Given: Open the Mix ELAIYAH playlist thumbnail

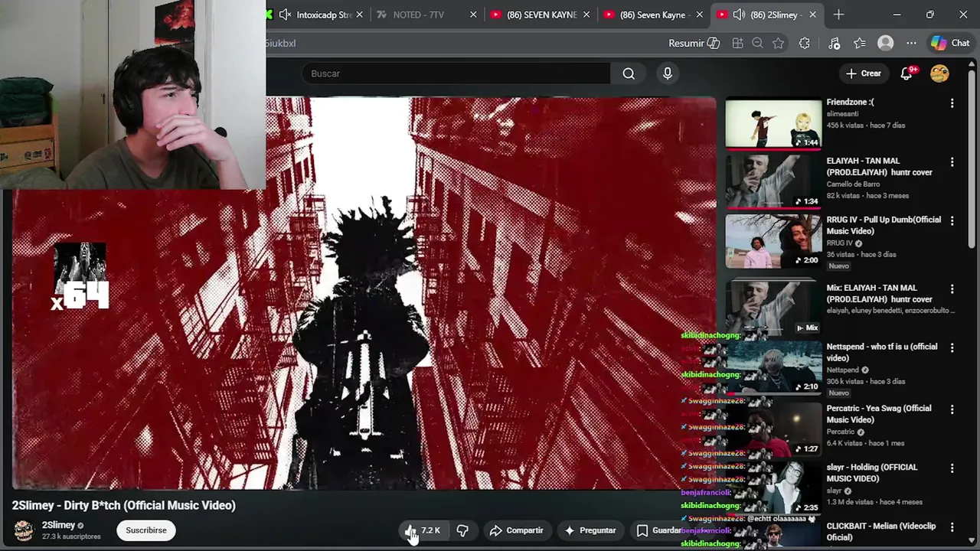Looking at the screenshot, I should tap(773, 308).
